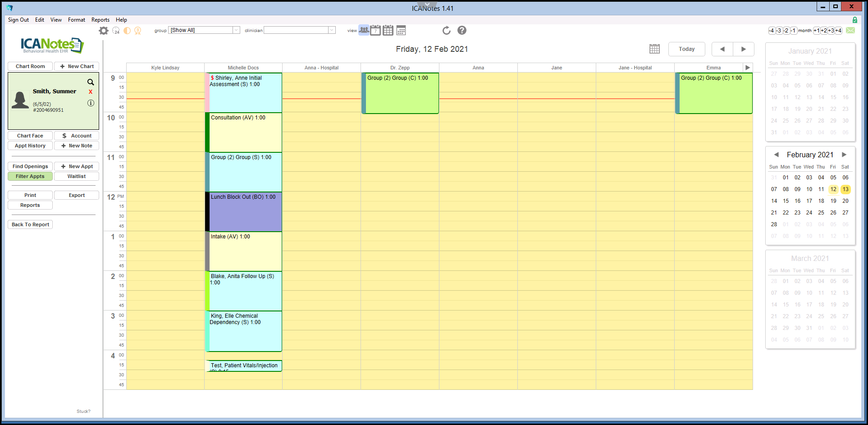Toggle the Filter Appts button
The width and height of the screenshot is (868, 425).
(30, 176)
